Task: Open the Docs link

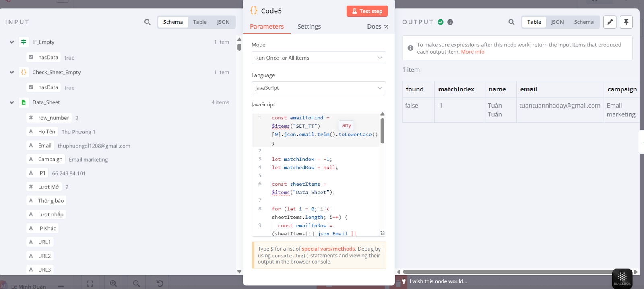Action: coord(378,27)
